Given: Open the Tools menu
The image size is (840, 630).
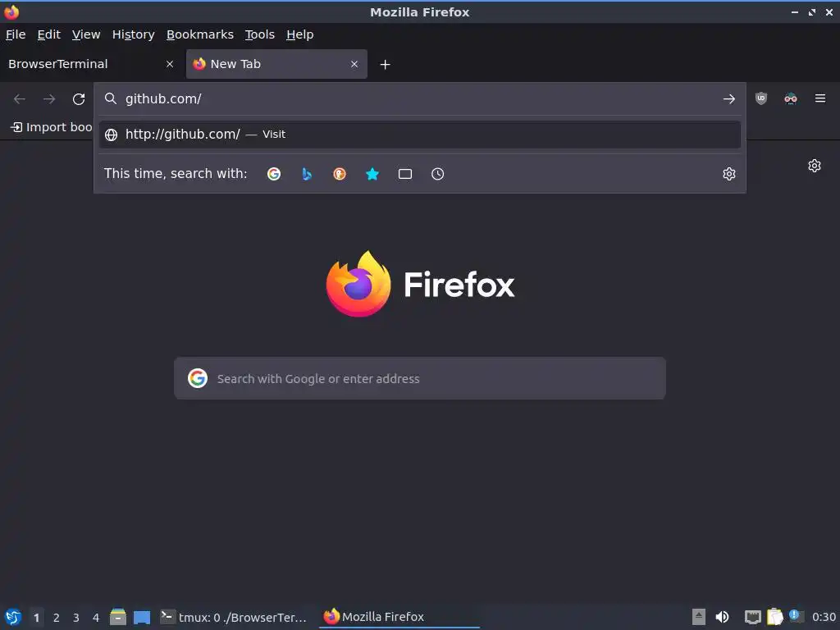Looking at the screenshot, I should click(x=260, y=34).
